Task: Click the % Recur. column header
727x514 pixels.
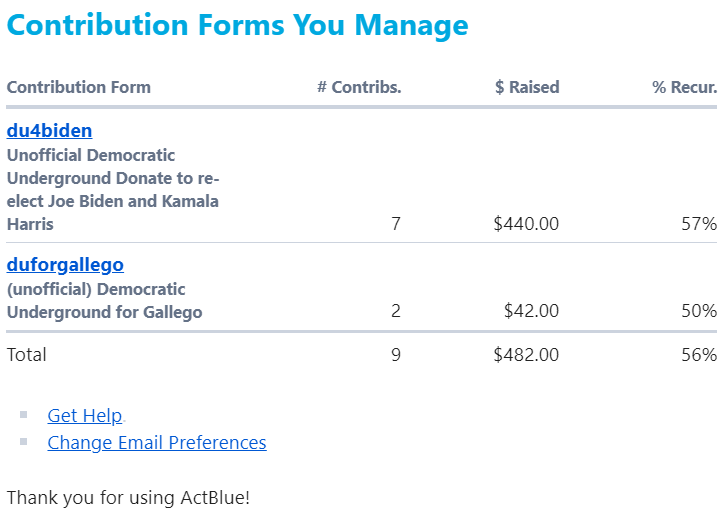Action: 684,87
